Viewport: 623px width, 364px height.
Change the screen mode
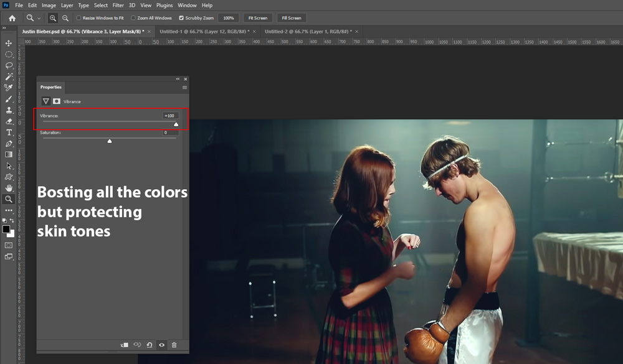[x=8, y=257]
